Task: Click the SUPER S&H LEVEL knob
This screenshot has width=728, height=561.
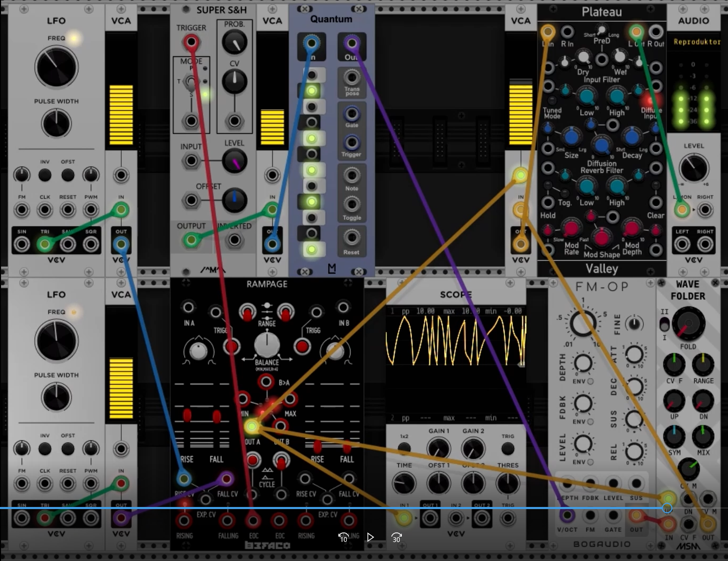Action: [234, 161]
